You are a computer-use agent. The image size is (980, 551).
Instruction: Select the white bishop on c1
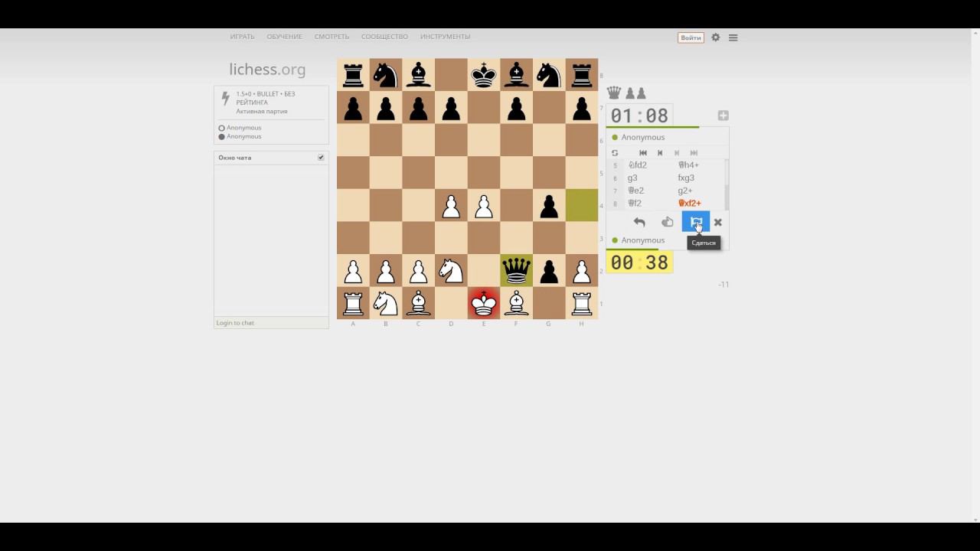click(x=418, y=303)
